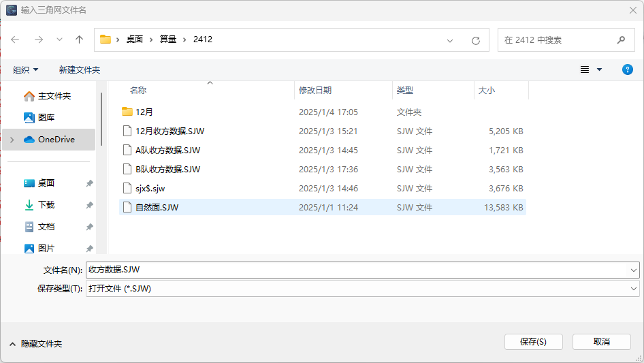Click the 取消 button

pyautogui.click(x=601, y=342)
